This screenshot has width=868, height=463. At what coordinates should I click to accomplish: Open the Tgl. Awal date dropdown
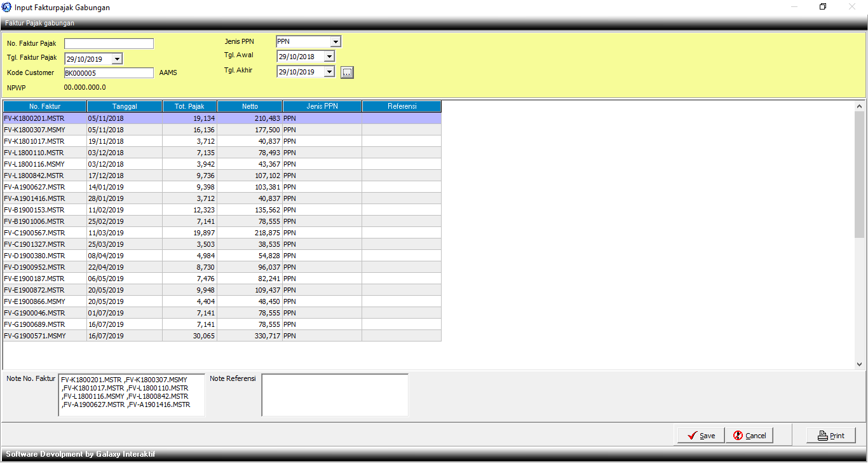(x=329, y=57)
